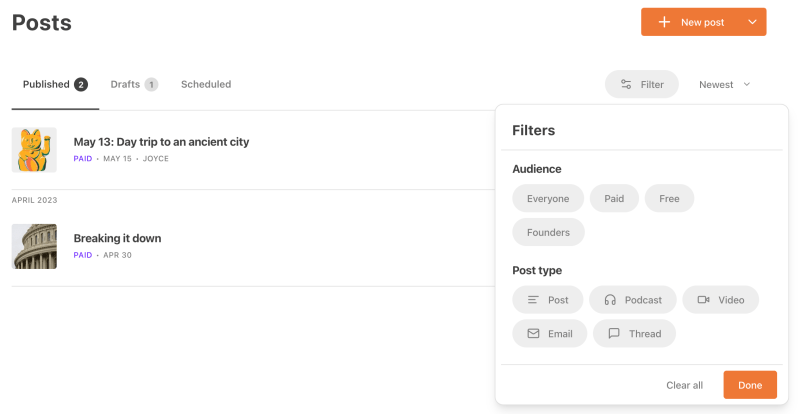The height and width of the screenshot is (414, 800).
Task: Select the Founders audience chip
Action: [x=548, y=233]
